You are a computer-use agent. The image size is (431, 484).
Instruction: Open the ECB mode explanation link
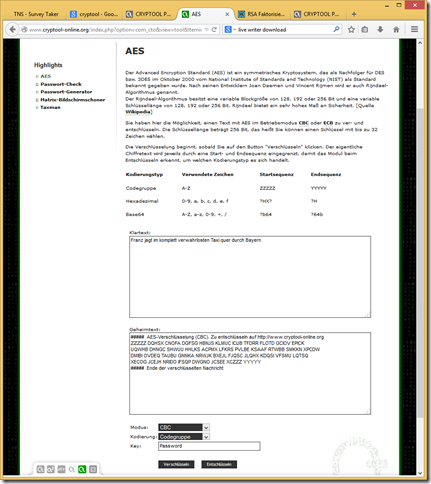click(x=328, y=123)
